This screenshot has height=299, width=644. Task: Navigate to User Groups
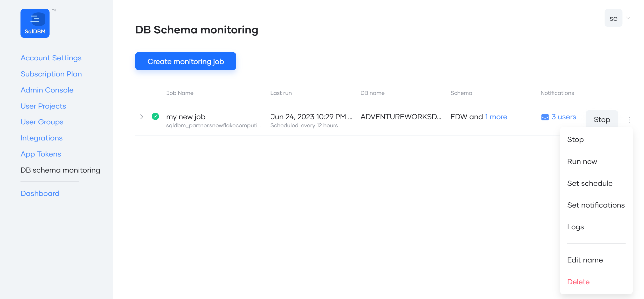click(42, 122)
